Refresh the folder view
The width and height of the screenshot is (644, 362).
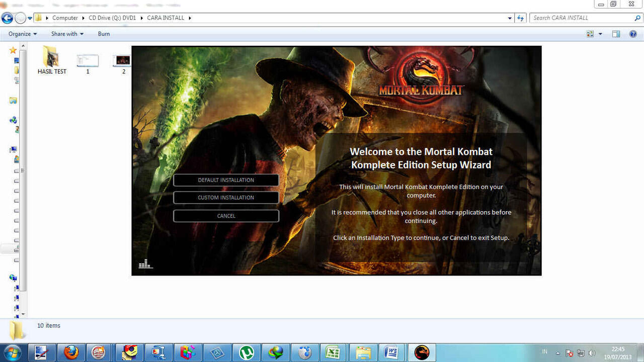click(x=521, y=18)
